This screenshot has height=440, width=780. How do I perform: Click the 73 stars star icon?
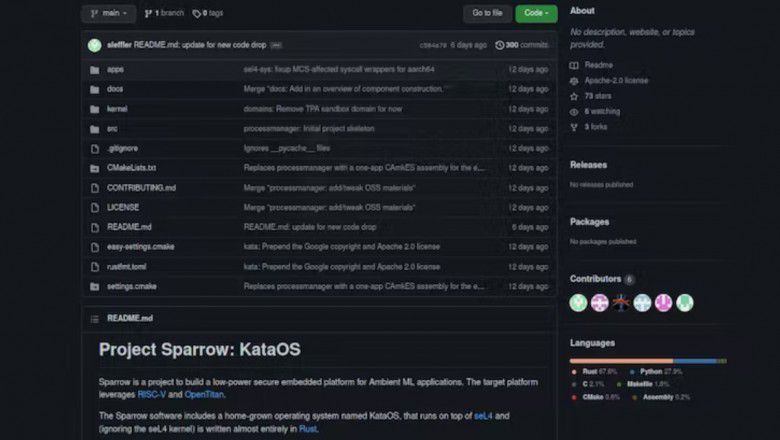[x=574, y=96]
